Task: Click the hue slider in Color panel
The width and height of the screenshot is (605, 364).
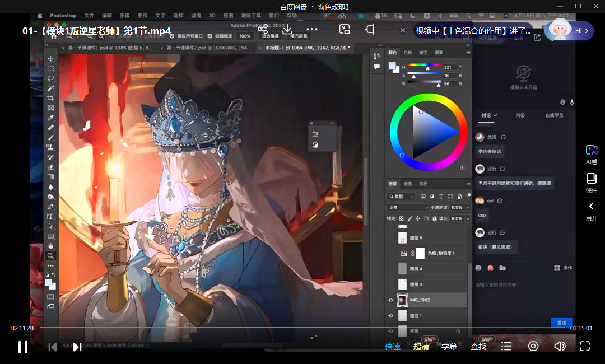Action: click(424, 65)
